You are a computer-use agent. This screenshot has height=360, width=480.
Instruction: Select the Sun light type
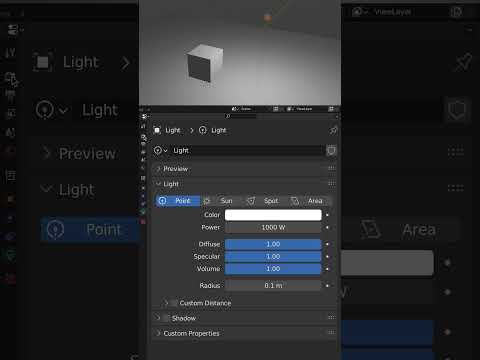[222, 201]
